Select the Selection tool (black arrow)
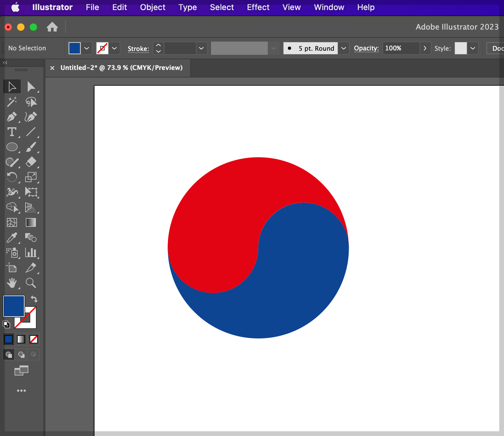This screenshot has height=436, width=504. pos(12,87)
